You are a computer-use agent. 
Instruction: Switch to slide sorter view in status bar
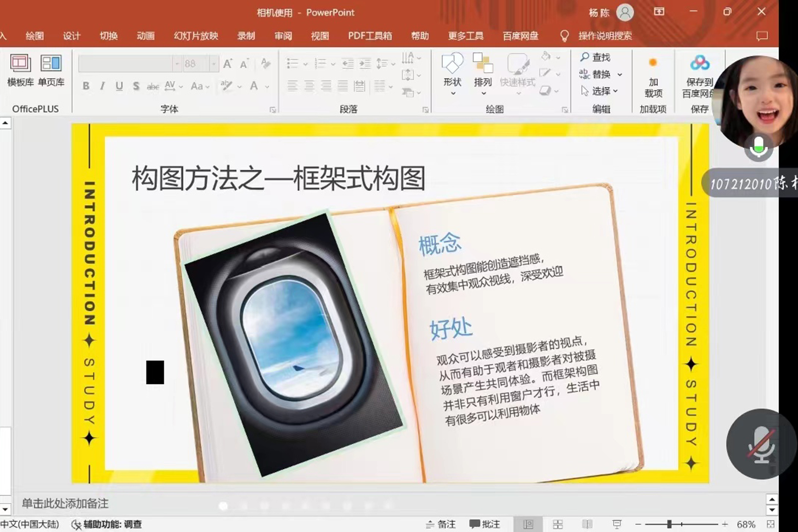click(558, 524)
